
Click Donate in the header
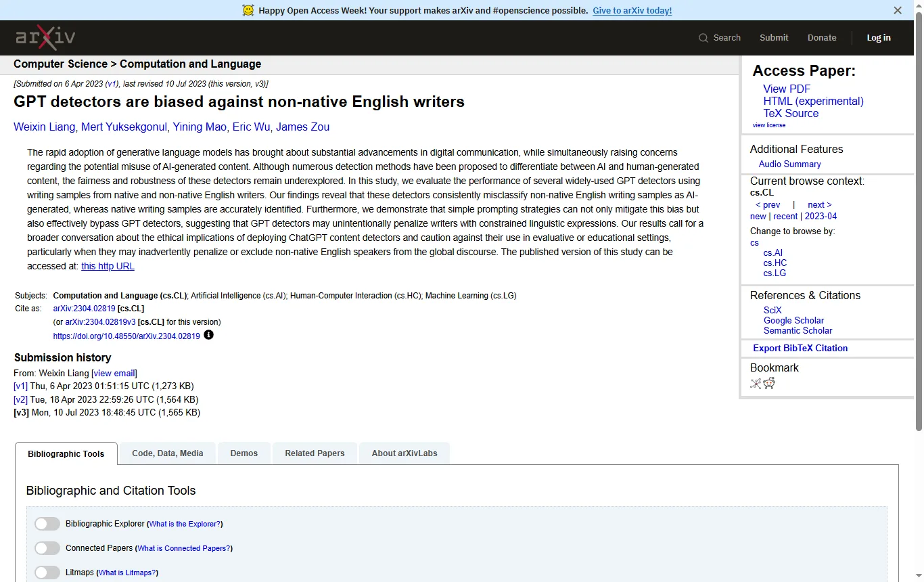pyautogui.click(x=822, y=38)
